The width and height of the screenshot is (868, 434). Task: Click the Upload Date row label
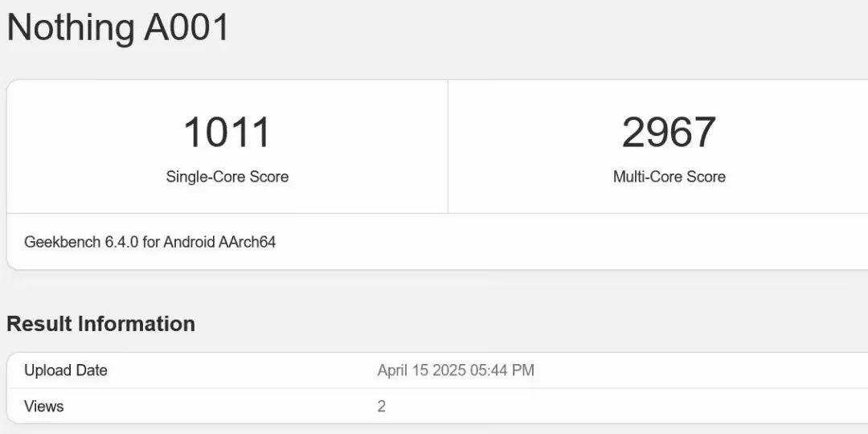pyautogui.click(x=66, y=371)
